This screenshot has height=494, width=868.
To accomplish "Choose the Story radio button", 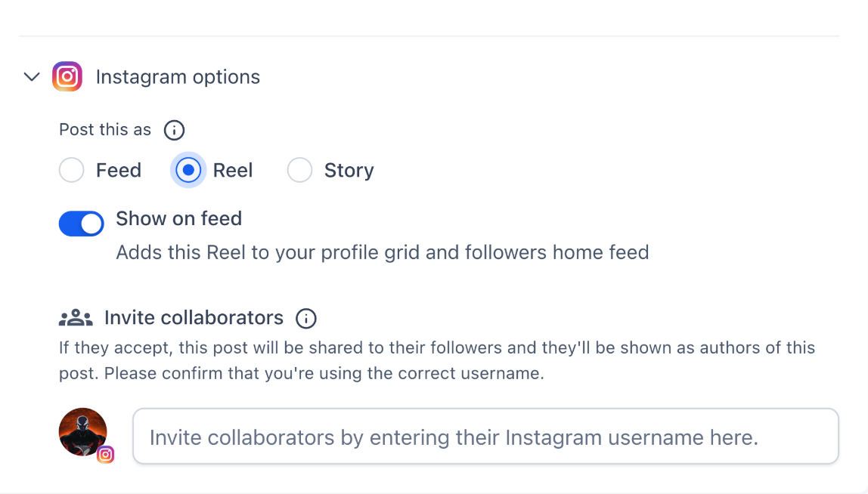I will pos(300,171).
